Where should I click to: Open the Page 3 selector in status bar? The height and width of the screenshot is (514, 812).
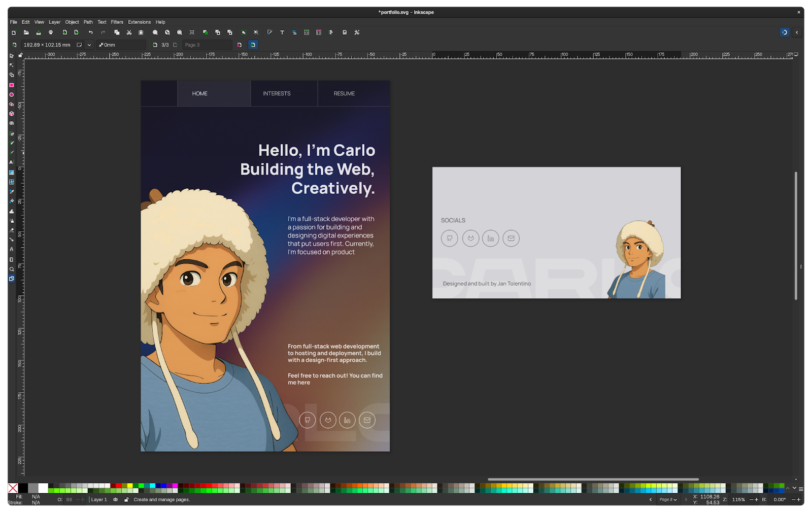pyautogui.click(x=668, y=500)
